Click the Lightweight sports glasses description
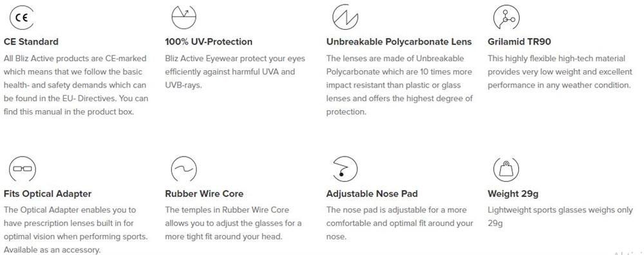 point(560,216)
